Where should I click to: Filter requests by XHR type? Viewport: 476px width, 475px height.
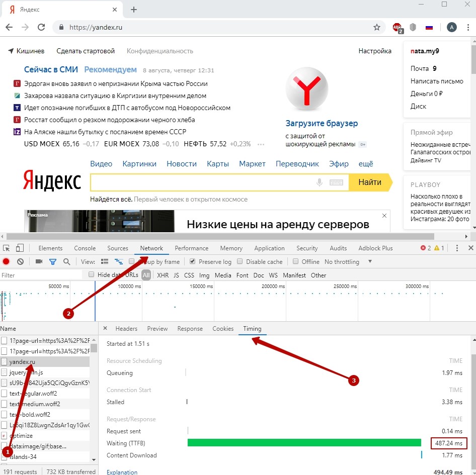[163, 275]
